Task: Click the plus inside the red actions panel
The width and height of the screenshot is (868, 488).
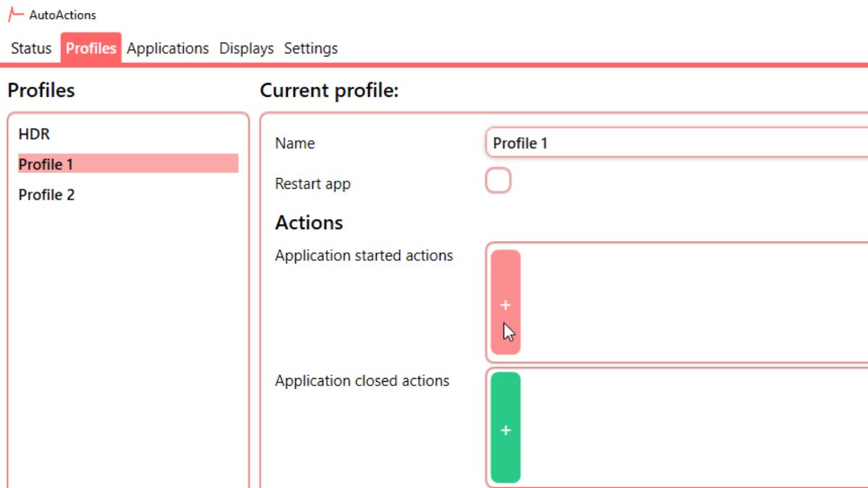Action: pos(505,304)
